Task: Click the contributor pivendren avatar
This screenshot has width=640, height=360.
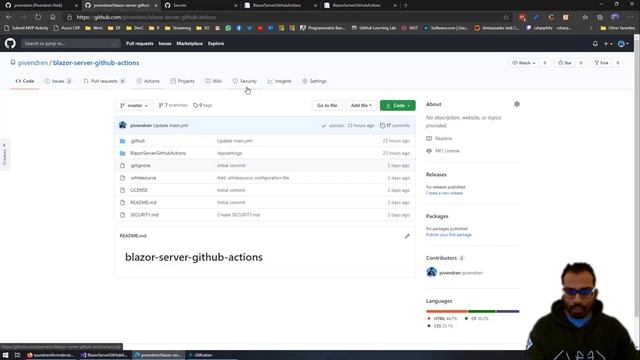Action: click(x=431, y=272)
